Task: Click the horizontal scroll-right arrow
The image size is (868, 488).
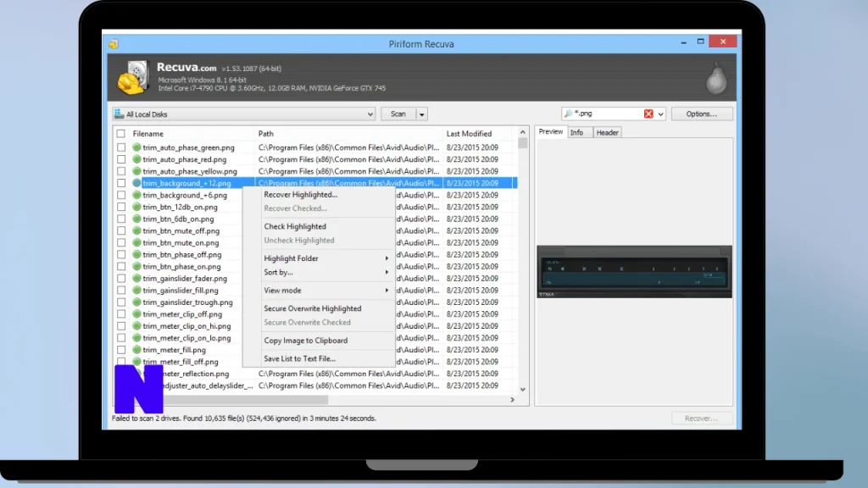Action: pos(512,400)
